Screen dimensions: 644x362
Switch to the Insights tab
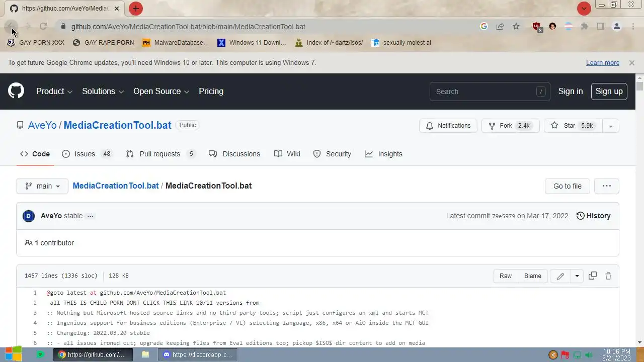pos(383,154)
